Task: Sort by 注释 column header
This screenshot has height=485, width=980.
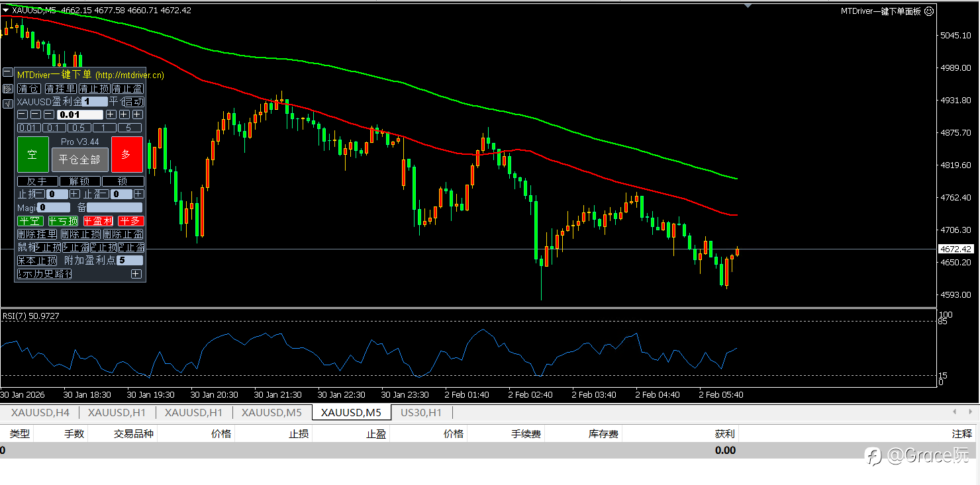Action: pos(962,434)
